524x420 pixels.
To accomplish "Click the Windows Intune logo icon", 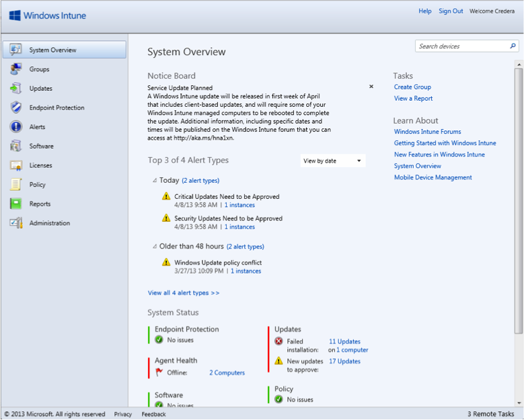I will 15,15.
